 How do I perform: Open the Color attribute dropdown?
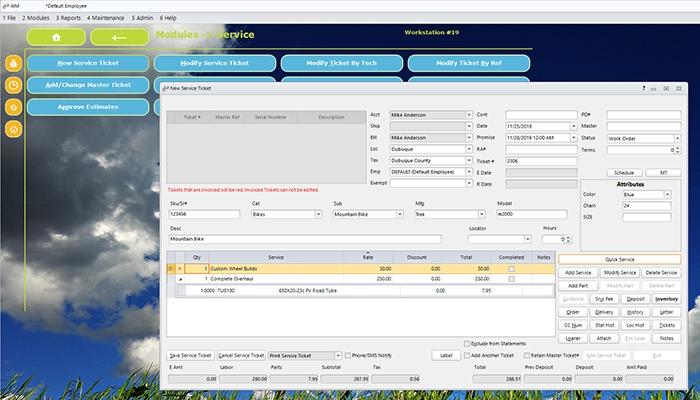click(667, 195)
